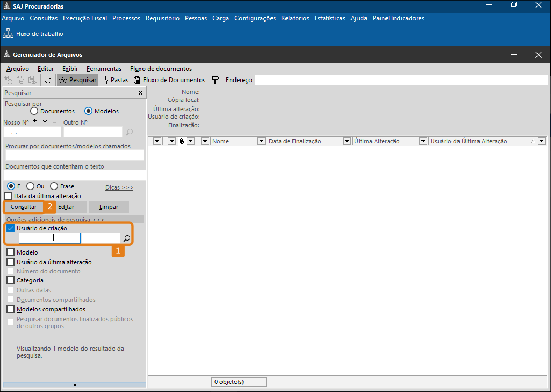This screenshot has height=392, width=551.
Task: Open the Nome column filter dropdown
Action: click(x=261, y=141)
